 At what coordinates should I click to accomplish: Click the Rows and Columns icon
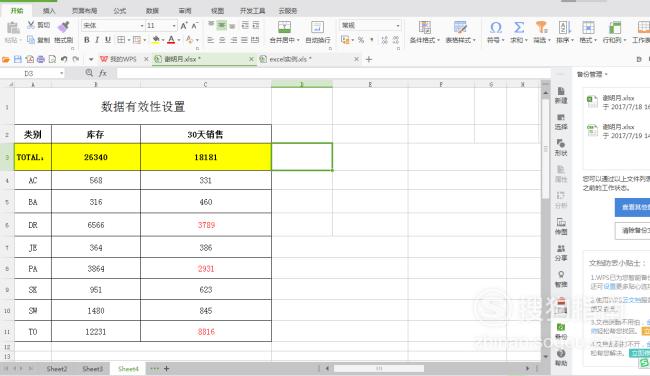coord(615,27)
